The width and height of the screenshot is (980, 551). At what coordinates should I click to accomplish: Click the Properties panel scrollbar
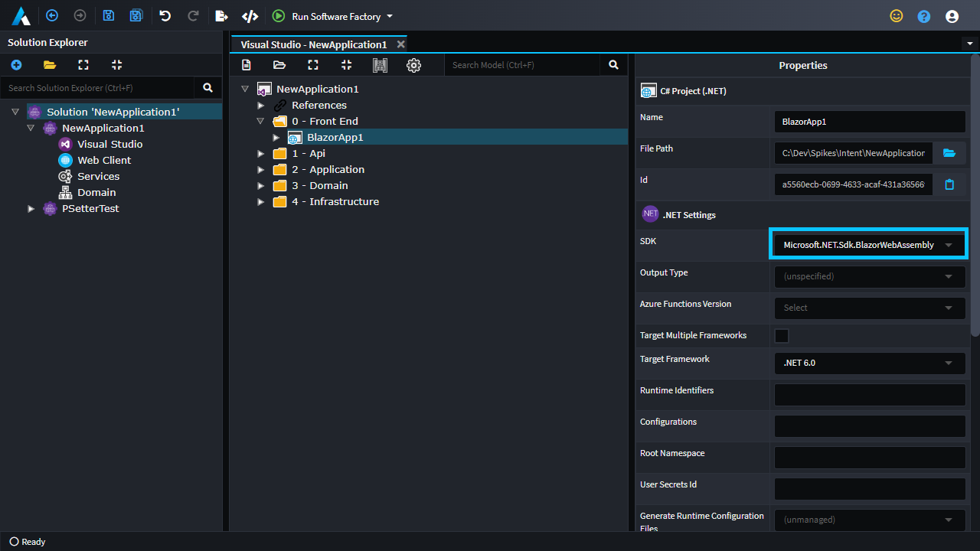975,194
